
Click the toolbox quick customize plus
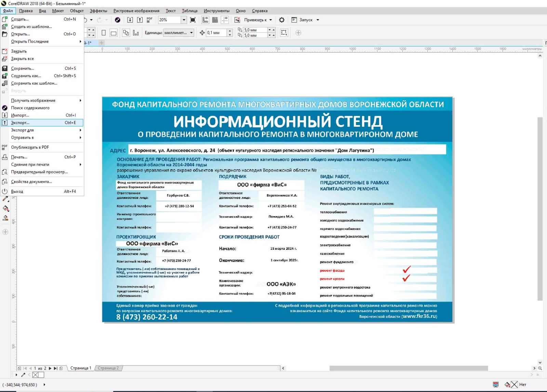(5, 232)
